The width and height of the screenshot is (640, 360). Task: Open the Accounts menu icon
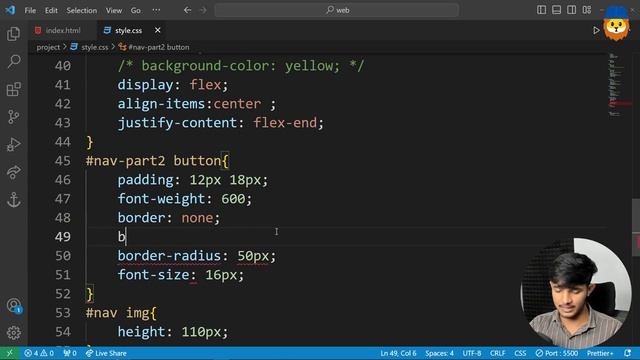[x=13, y=305]
